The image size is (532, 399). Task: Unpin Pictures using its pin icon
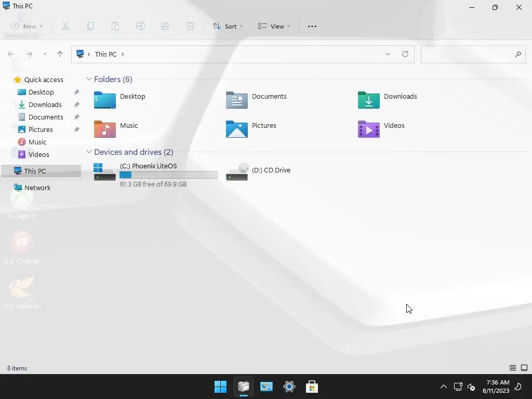pos(77,129)
